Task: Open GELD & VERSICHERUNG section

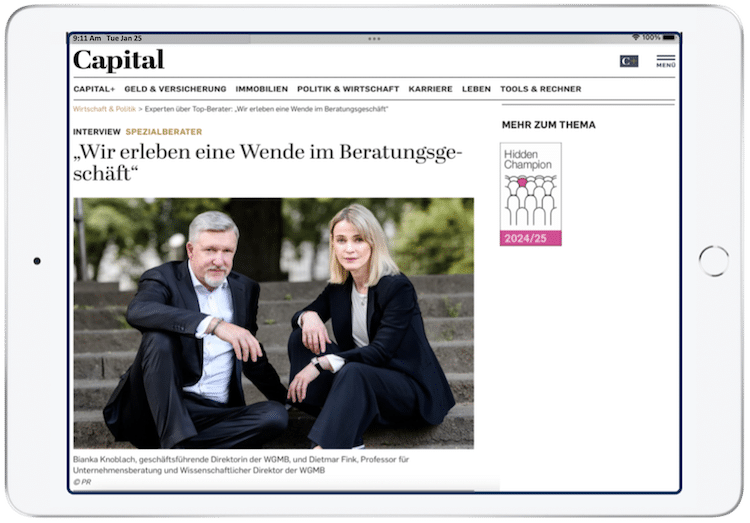Action: (175, 89)
